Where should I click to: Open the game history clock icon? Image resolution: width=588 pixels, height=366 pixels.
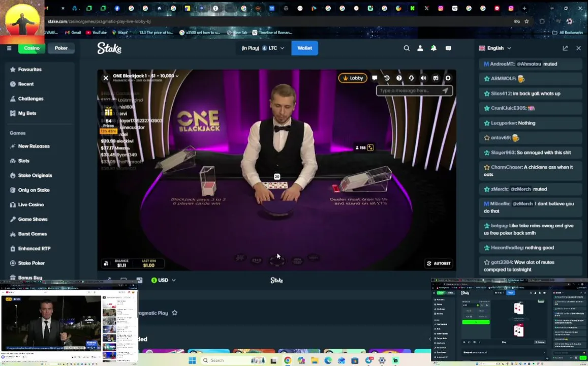click(387, 78)
